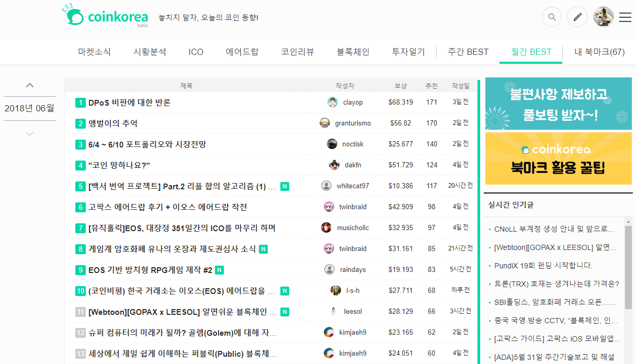This screenshot has width=636, height=364.
Task: Open popular post '중국 국영 방송 CCTV'
Action: tap(556, 320)
